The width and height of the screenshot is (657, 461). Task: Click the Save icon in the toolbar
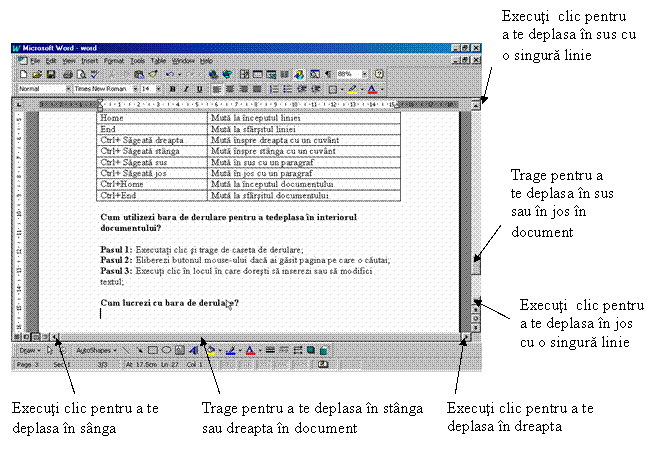click(51, 74)
